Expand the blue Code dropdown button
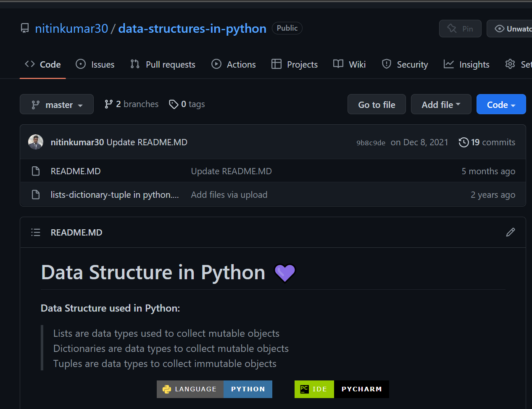This screenshot has height=409, width=532. (501, 105)
